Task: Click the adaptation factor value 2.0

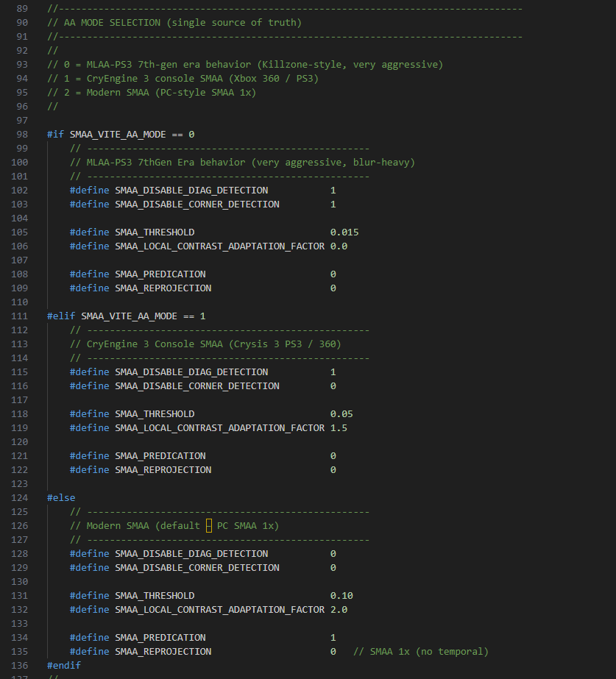Action: 339,609
